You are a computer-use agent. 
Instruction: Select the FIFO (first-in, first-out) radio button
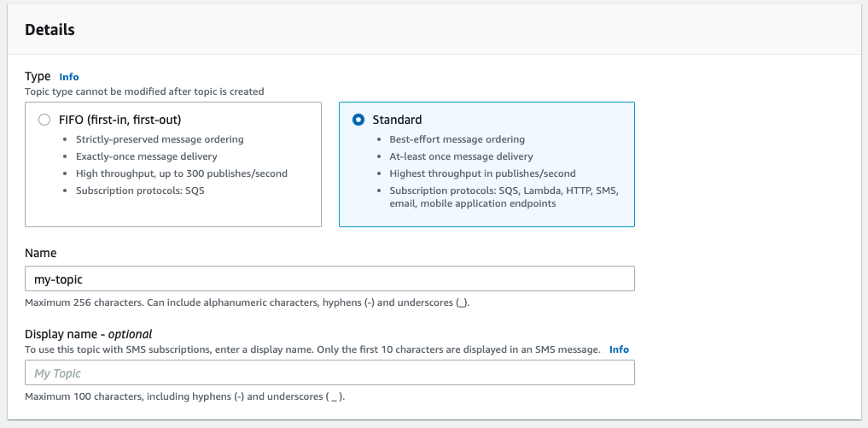pyautogui.click(x=44, y=120)
